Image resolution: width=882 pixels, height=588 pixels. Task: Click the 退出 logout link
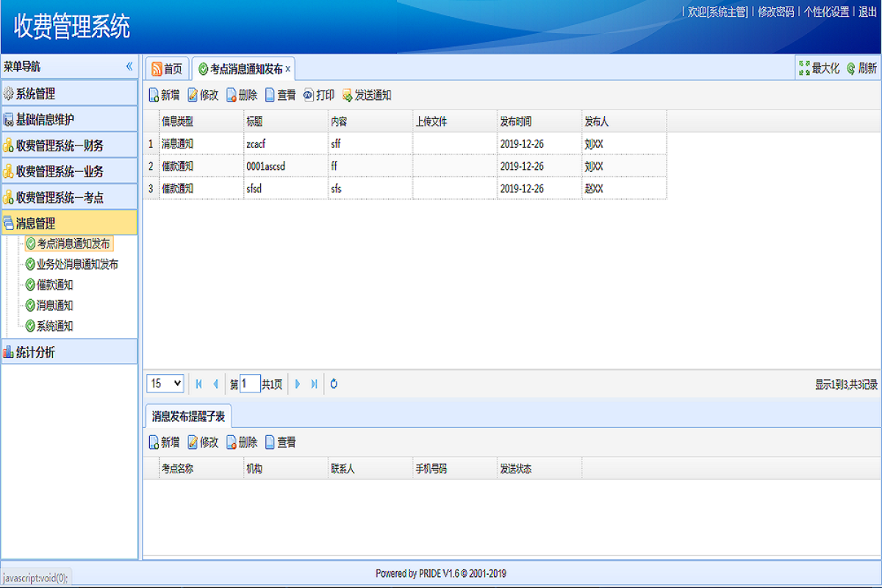click(x=867, y=12)
